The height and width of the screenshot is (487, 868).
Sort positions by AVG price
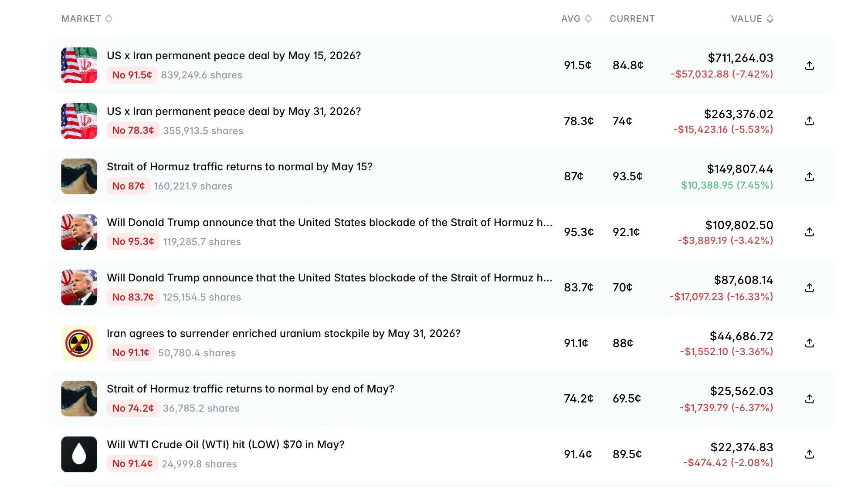click(576, 19)
